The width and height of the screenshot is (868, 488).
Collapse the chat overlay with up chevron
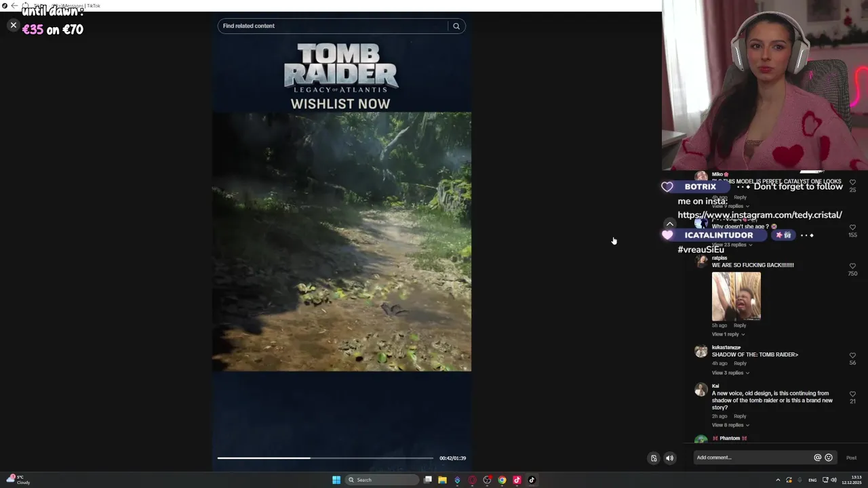(x=669, y=224)
